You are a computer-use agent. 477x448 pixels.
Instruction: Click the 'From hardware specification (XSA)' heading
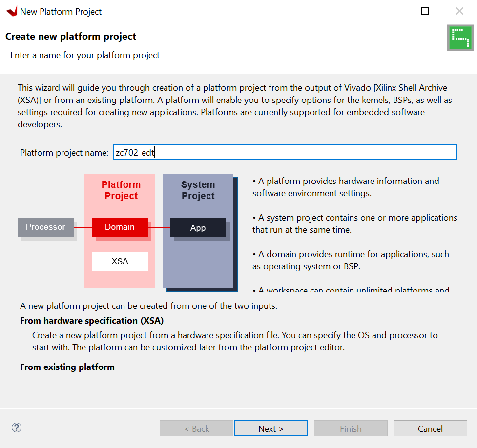(92, 321)
